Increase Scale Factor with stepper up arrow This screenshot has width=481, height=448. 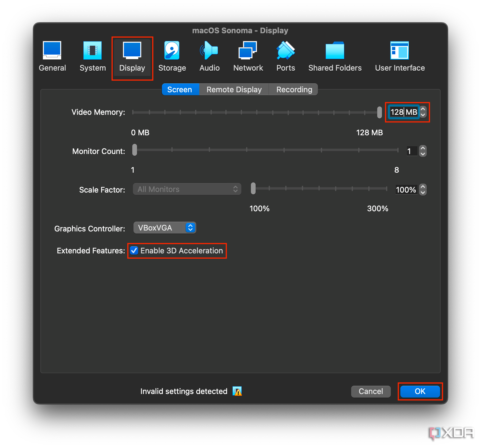pyautogui.click(x=423, y=187)
